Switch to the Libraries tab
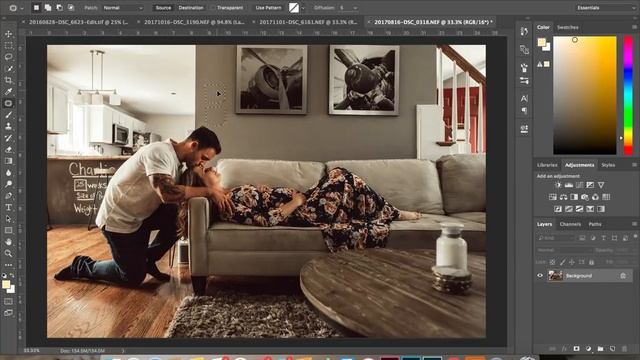The width and height of the screenshot is (640, 360). tap(547, 165)
